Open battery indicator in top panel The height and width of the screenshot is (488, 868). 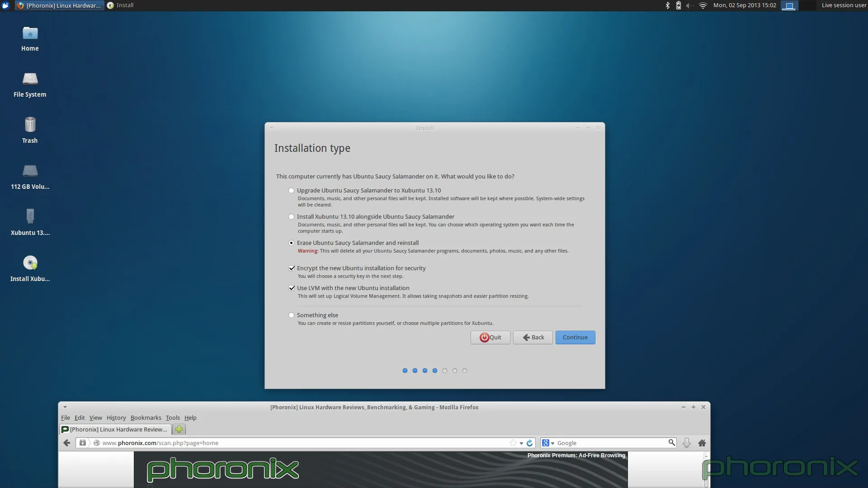(x=679, y=5)
